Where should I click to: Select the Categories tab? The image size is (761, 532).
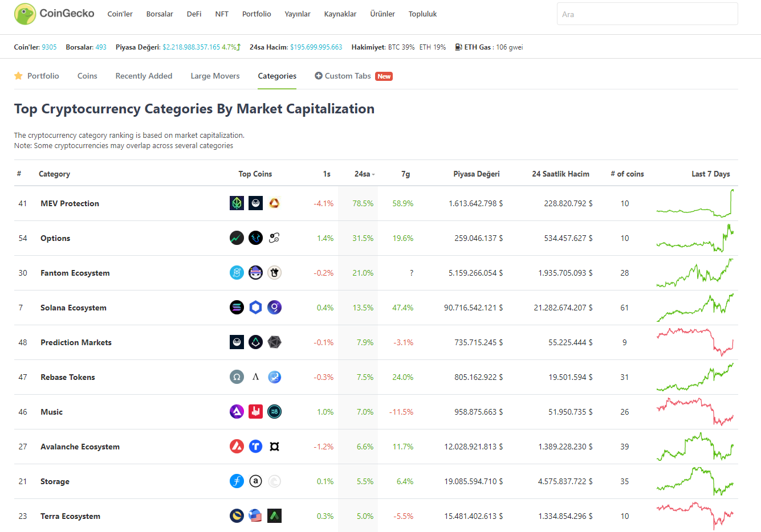tap(277, 76)
